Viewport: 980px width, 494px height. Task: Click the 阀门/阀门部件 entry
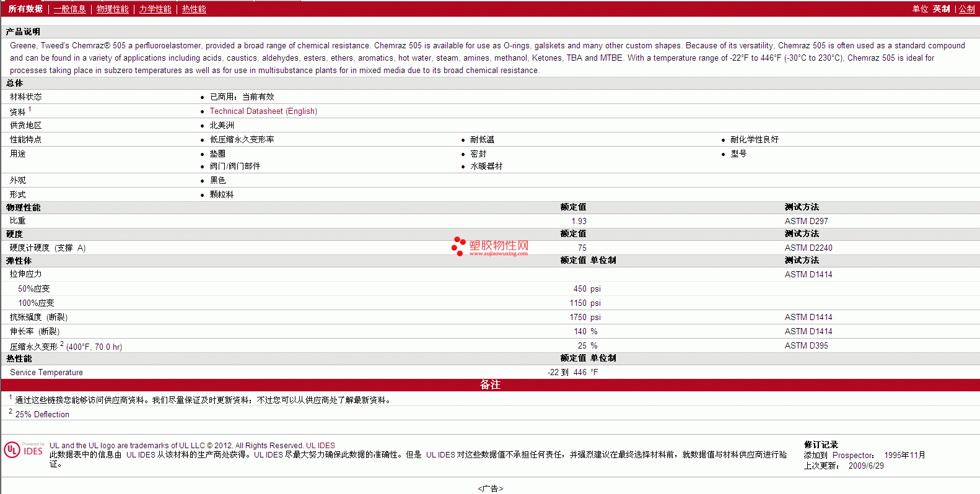[x=235, y=166]
